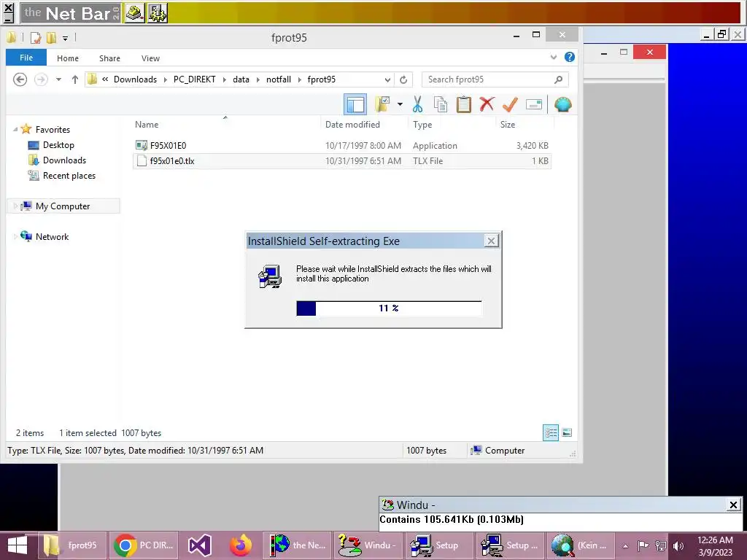Expand the arrow after notfall in path

pos(300,79)
